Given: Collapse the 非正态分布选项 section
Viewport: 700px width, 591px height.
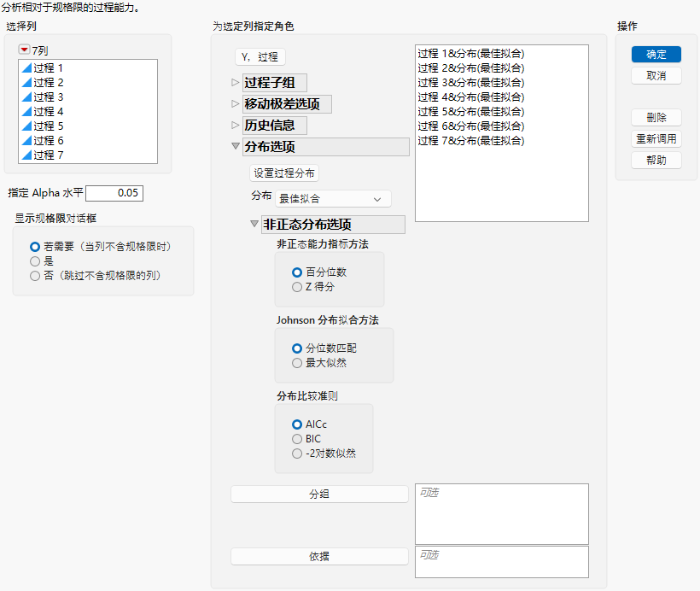Looking at the screenshot, I should click(x=254, y=224).
